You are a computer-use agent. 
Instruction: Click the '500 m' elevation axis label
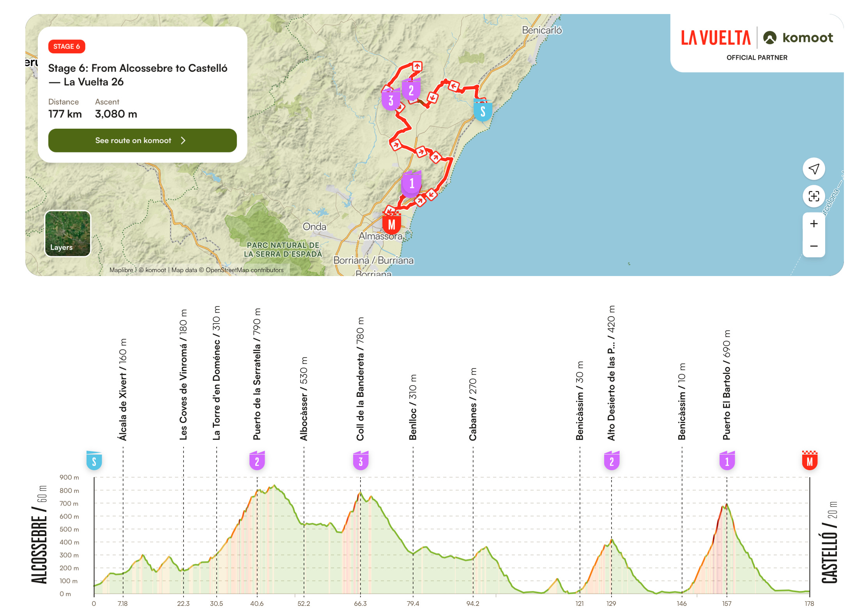pyautogui.click(x=69, y=529)
